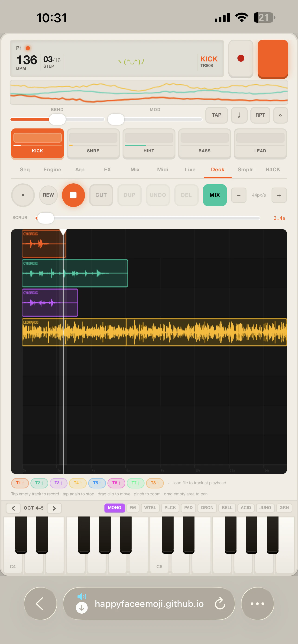Reload the page in the address bar
Viewport: 298px width, 644px height.
[x=220, y=603]
